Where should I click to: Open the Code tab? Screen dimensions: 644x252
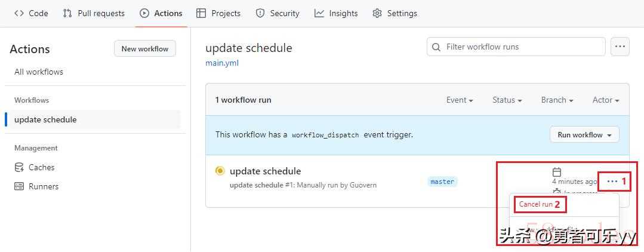(31, 13)
